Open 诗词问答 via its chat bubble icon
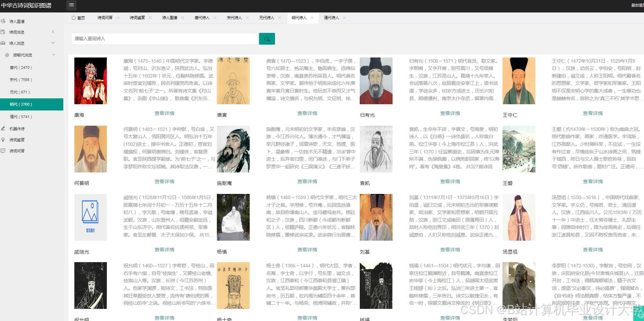The height and width of the screenshot is (321, 644). point(3,151)
